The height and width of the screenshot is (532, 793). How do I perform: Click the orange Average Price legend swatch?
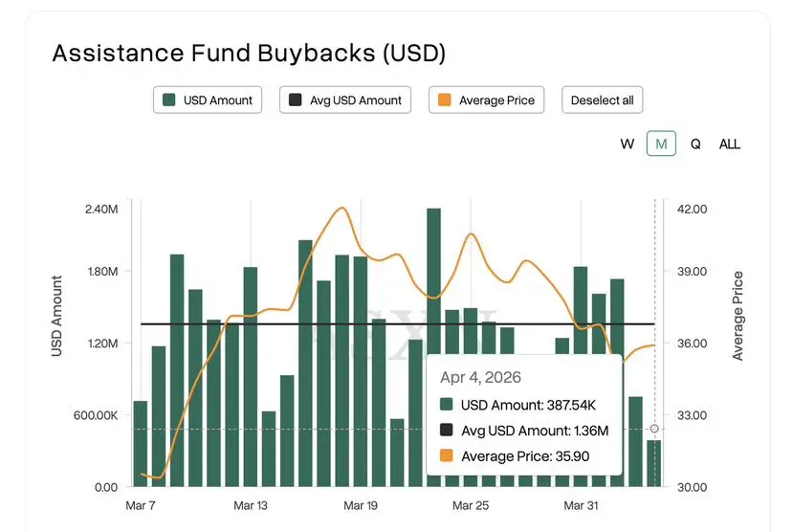[445, 100]
